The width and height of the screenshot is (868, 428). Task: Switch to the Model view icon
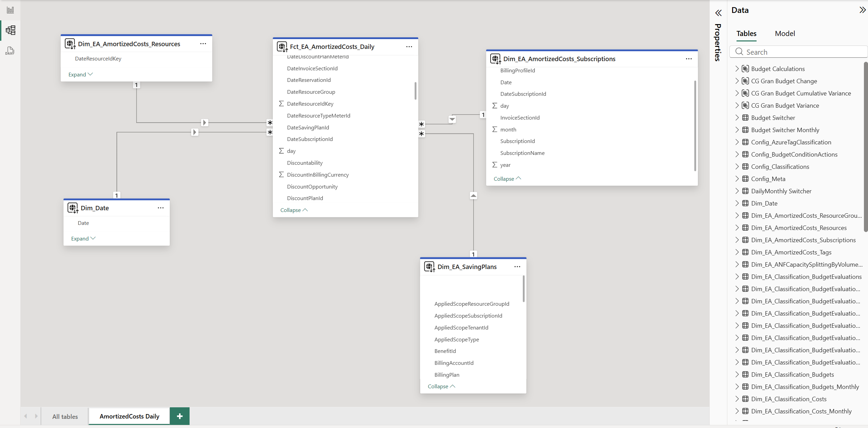pyautogui.click(x=10, y=30)
